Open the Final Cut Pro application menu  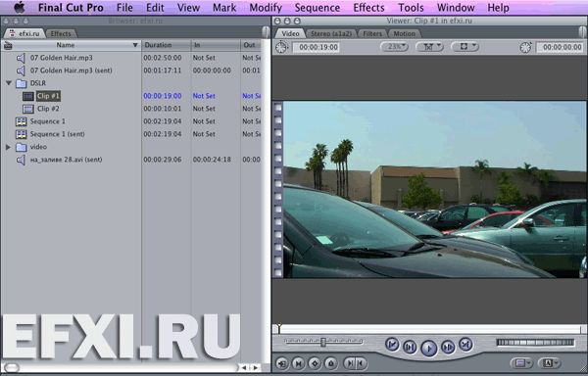pyautogui.click(x=71, y=8)
